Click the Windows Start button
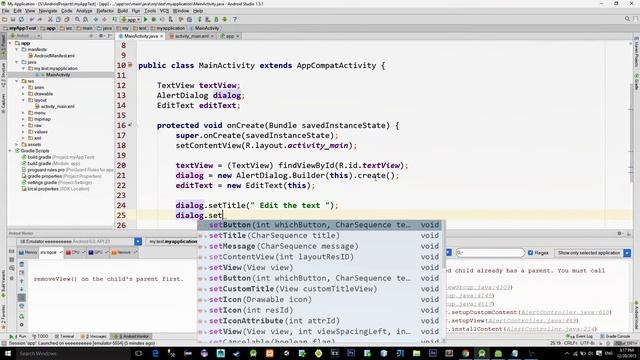Screen dimensions: 640x360 7,353
